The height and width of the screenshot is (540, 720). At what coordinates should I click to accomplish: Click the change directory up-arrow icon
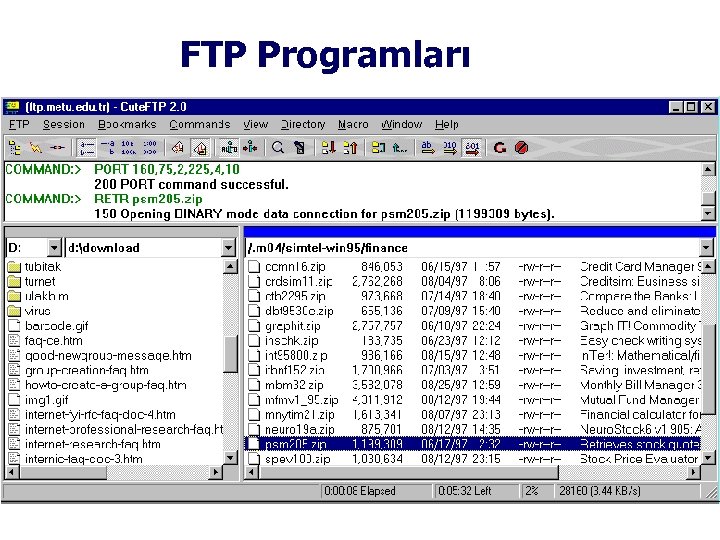400,148
